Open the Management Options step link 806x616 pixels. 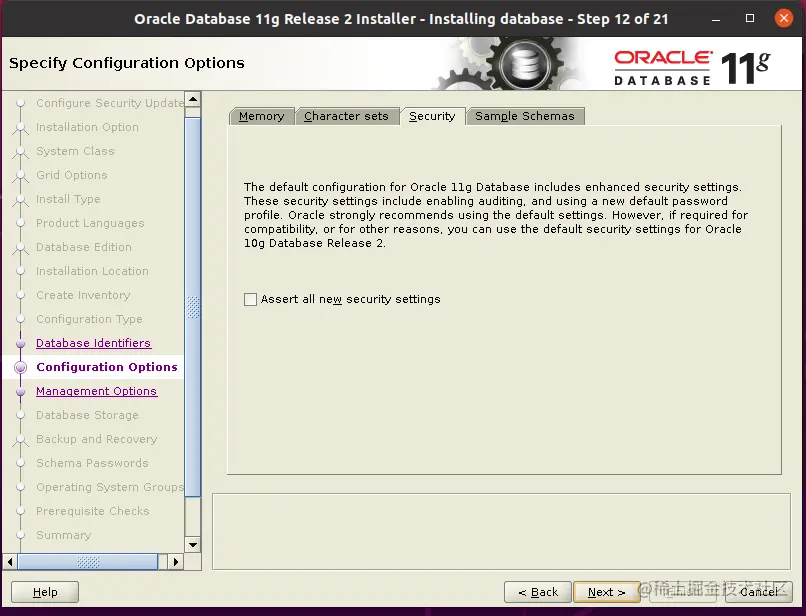click(x=97, y=391)
